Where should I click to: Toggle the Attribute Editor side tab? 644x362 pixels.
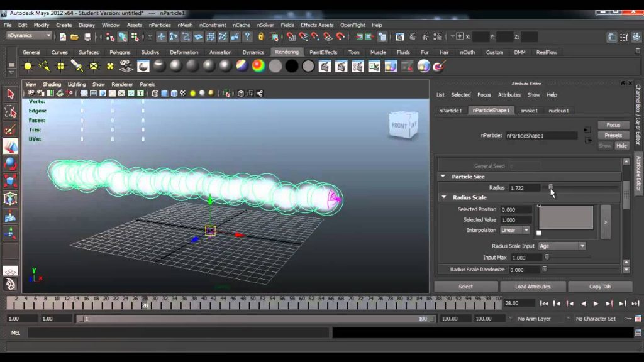[x=638, y=172]
